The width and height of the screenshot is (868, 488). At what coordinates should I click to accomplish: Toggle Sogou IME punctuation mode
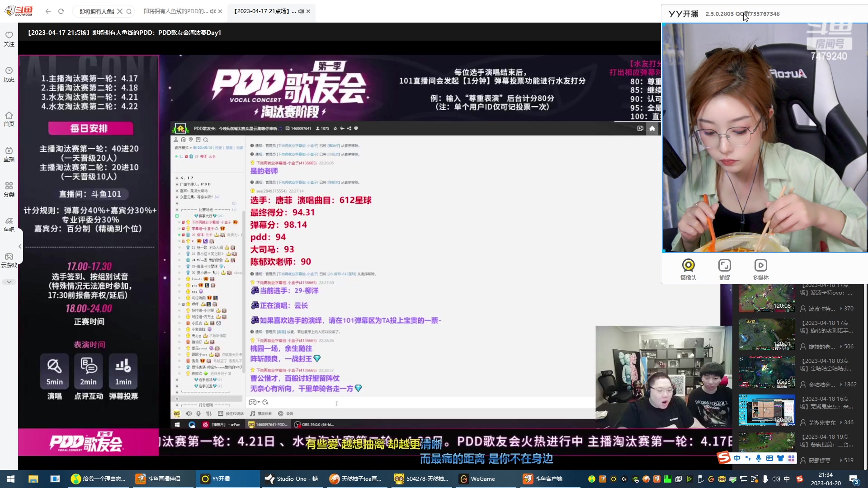point(748,458)
